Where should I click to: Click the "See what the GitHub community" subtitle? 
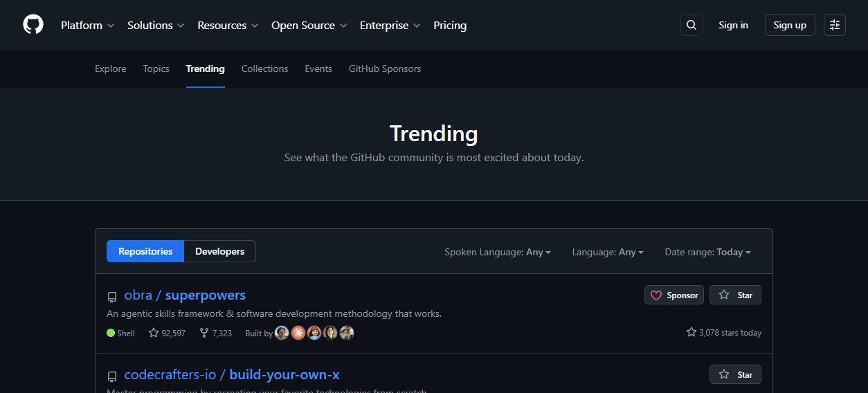pos(434,157)
